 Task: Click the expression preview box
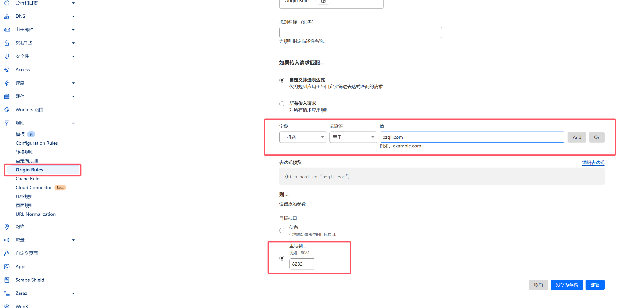[x=442, y=177]
